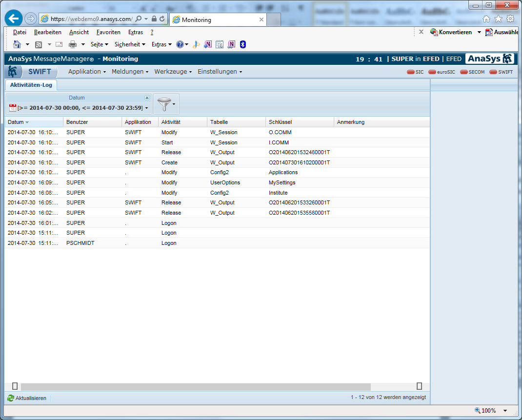This screenshot has height=420, width=522.
Task: Open the Favoriten menu
Action: pos(108,32)
